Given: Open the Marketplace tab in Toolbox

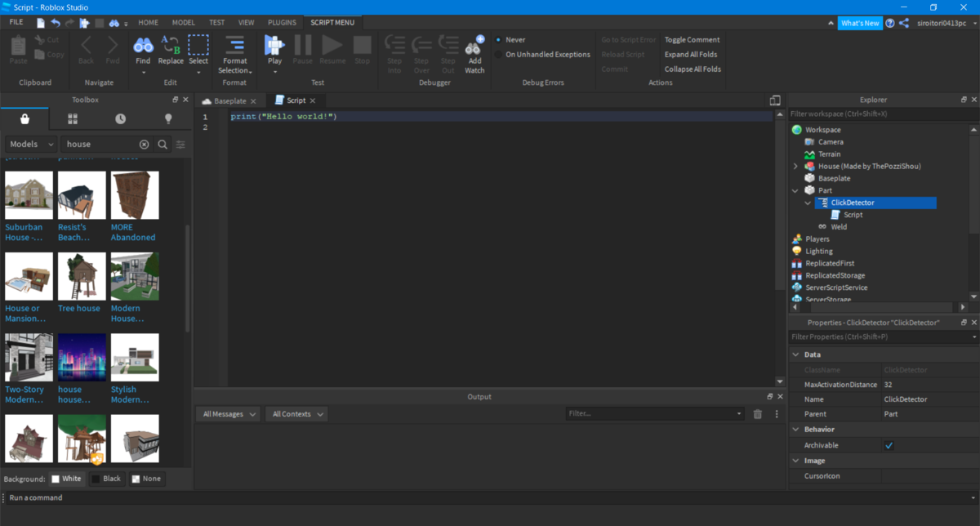Looking at the screenshot, I should [x=25, y=119].
